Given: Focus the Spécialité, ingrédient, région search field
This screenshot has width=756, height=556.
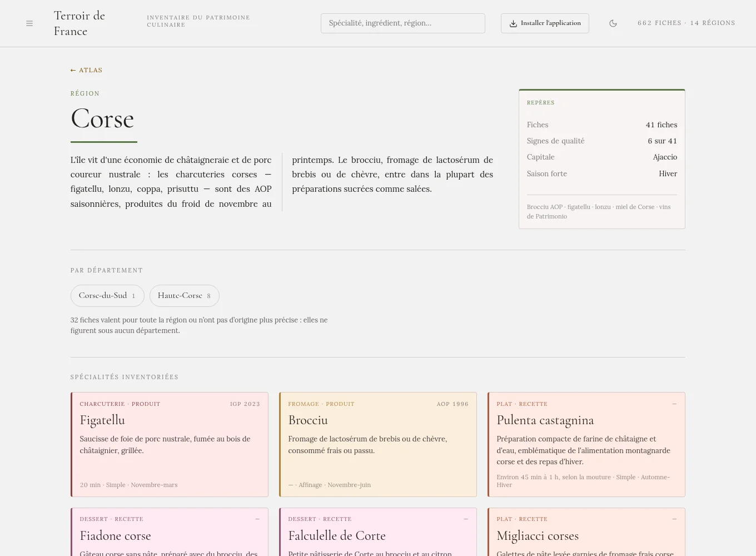Looking at the screenshot, I should (x=402, y=23).
